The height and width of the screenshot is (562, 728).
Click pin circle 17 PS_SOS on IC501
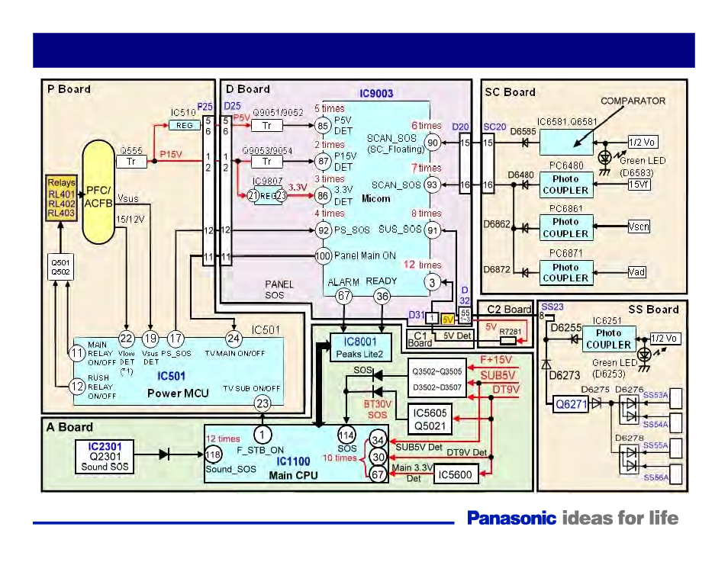tap(176, 339)
